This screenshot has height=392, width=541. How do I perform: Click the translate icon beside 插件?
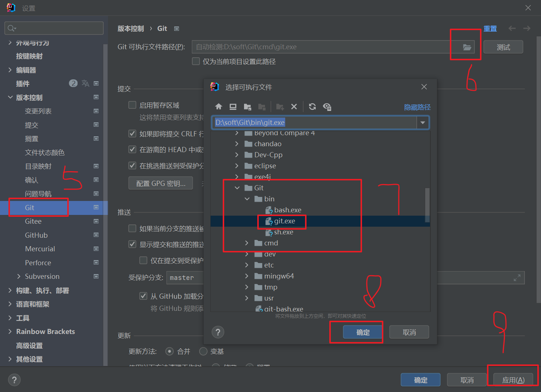tap(85, 83)
